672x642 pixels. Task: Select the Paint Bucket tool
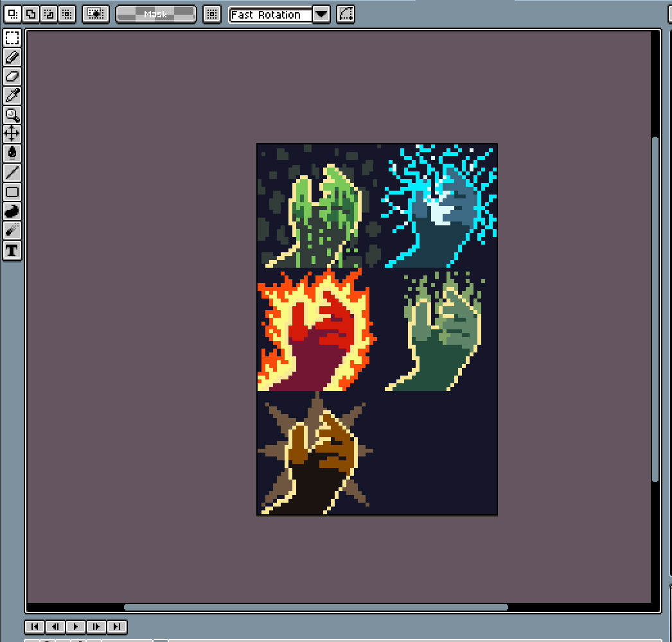click(x=12, y=153)
